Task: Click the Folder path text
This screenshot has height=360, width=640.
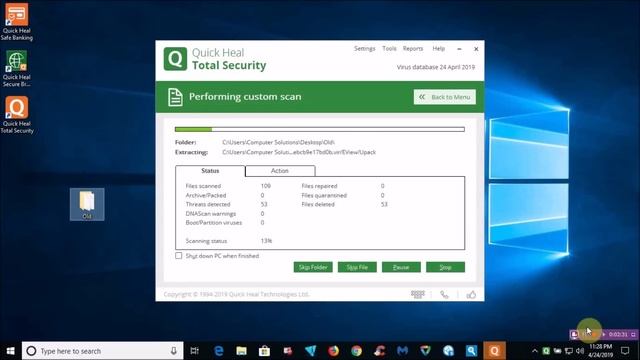Action: click(x=278, y=142)
